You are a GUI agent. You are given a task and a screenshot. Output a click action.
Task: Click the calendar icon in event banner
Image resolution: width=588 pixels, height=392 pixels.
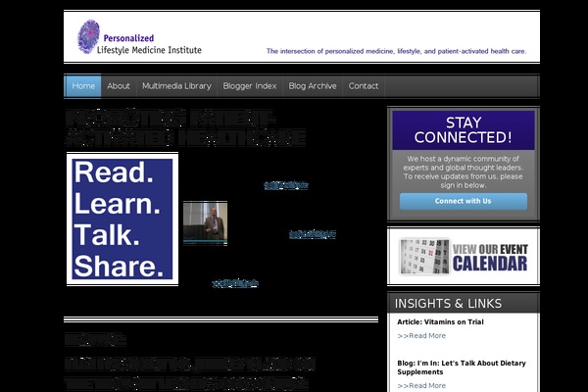[424, 257]
